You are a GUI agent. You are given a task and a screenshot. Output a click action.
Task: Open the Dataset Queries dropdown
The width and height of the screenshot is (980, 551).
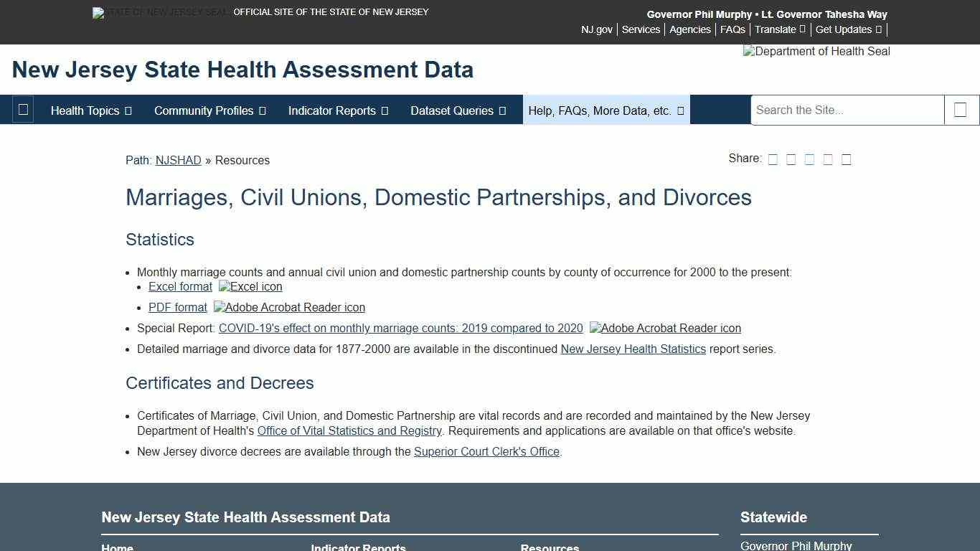[458, 110]
